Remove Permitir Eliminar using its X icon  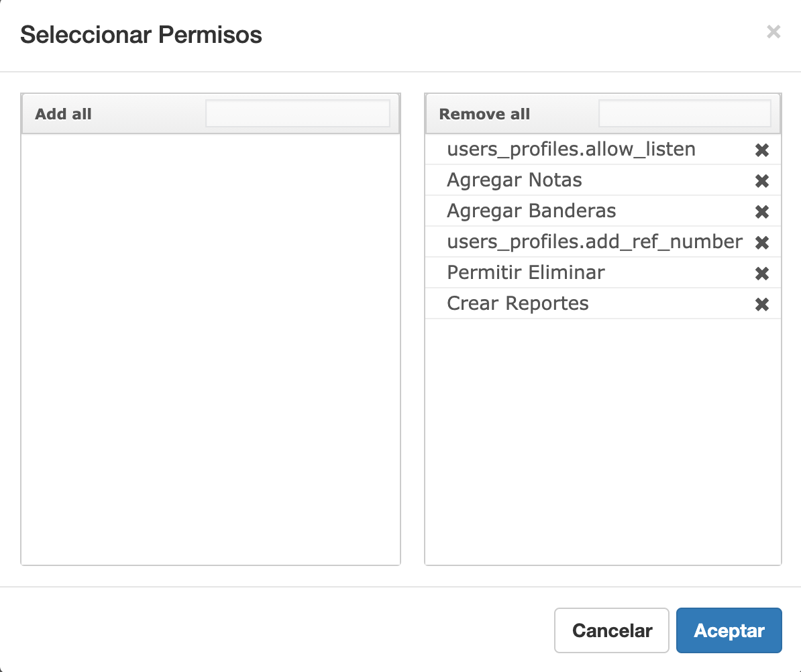pos(761,274)
